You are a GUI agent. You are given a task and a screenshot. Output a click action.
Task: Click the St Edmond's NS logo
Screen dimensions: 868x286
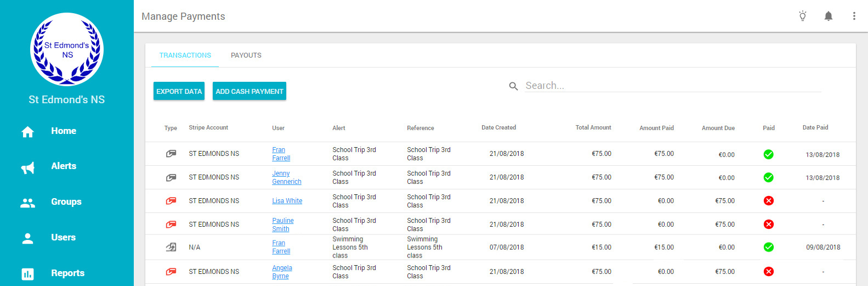click(x=67, y=49)
